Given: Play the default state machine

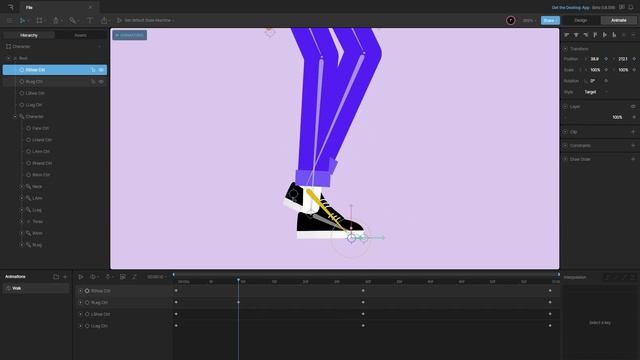Looking at the screenshot, I should pos(119,20).
